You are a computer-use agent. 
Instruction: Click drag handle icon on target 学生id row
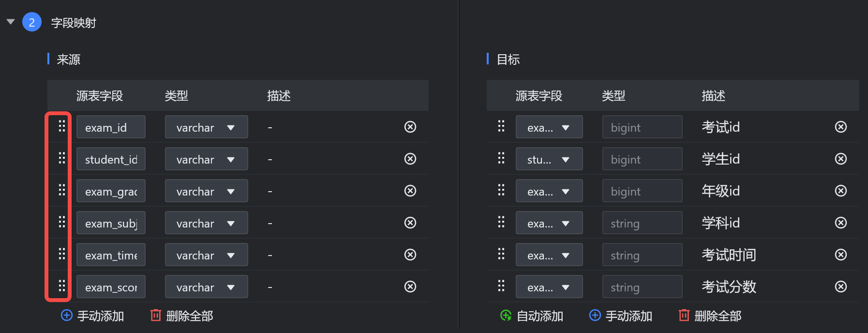(x=501, y=158)
